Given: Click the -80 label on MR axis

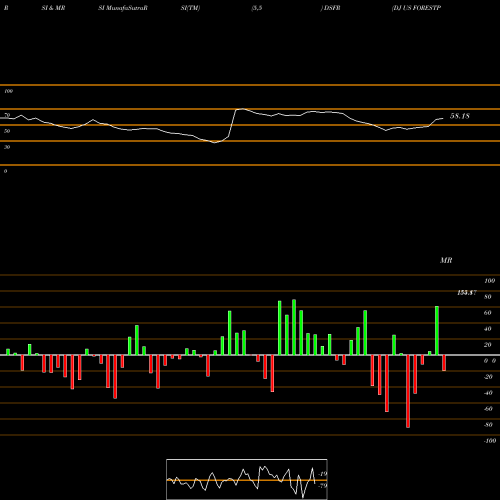Looking at the screenshot, I should 488,425.
